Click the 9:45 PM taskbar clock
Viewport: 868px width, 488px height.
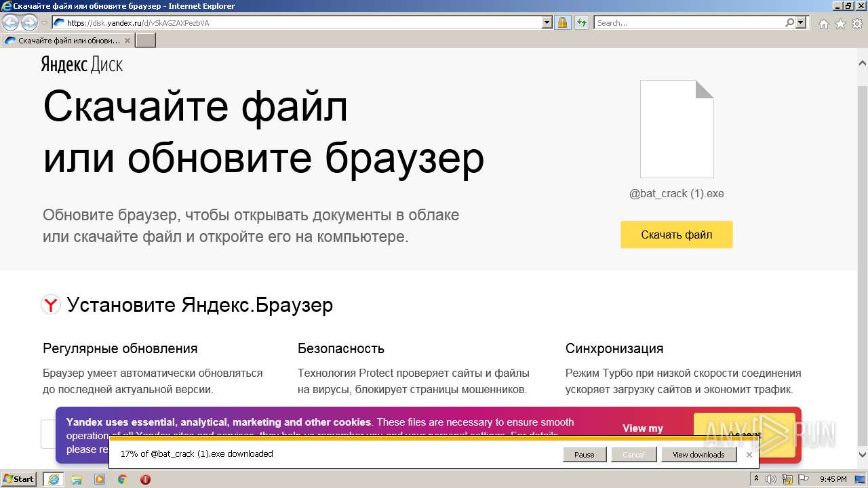coord(833,479)
